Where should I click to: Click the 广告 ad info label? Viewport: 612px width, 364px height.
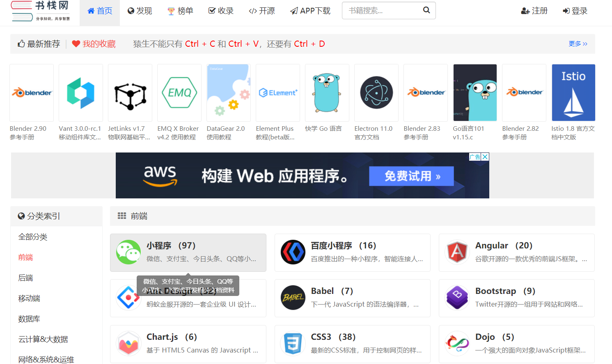[x=475, y=157]
